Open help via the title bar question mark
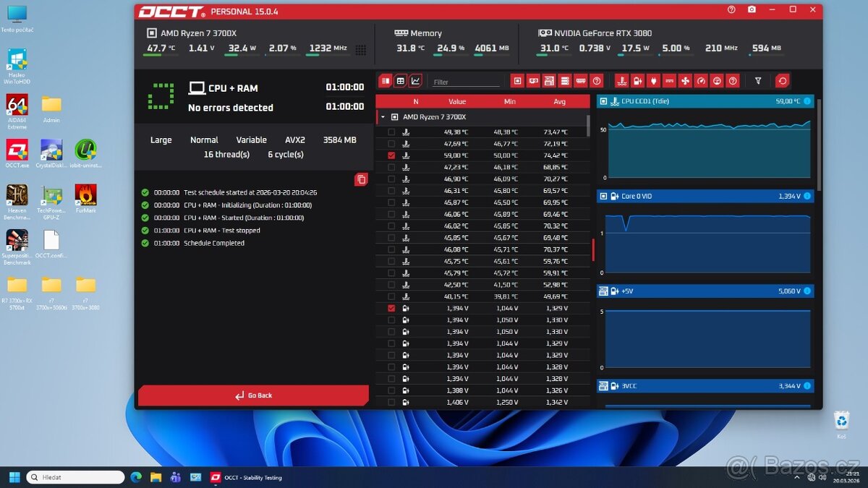This screenshot has width=868, height=488. tap(731, 9)
